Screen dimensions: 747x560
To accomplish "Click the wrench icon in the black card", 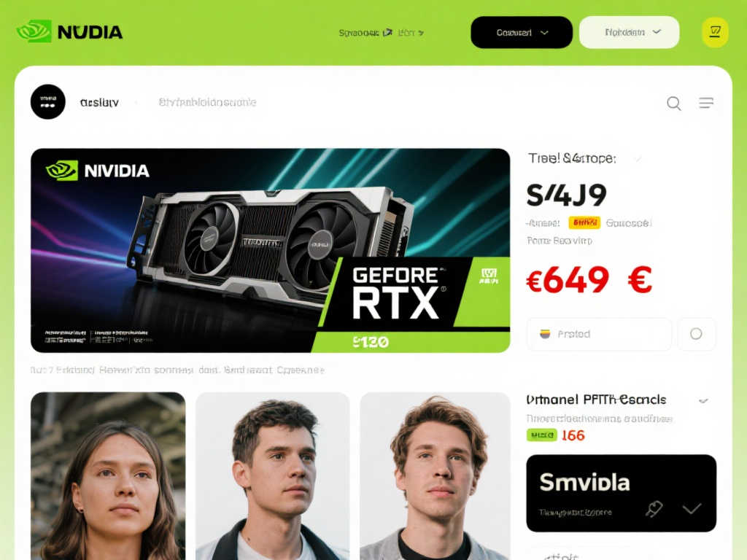I will (x=654, y=508).
